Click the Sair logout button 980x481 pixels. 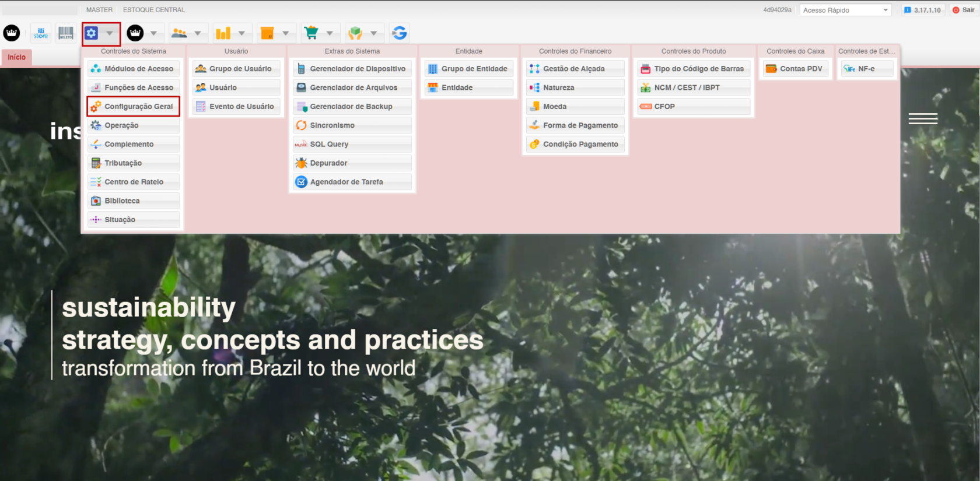964,10
